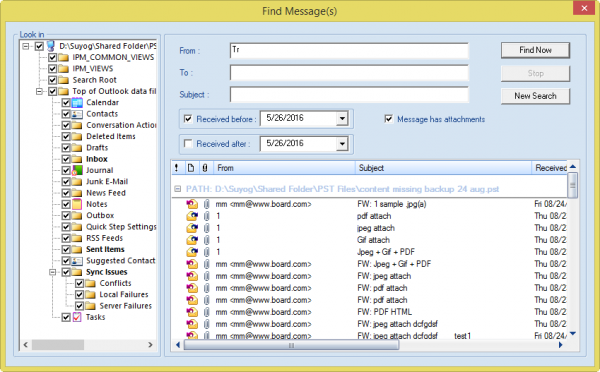This screenshot has height=372, width=600.
Task: Sort by message type page column
Action: pyautogui.click(x=191, y=168)
